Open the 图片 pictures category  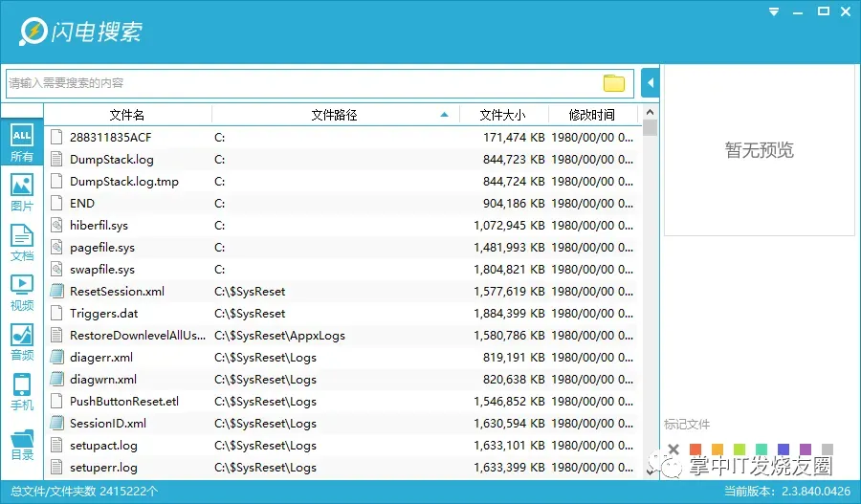(x=21, y=193)
